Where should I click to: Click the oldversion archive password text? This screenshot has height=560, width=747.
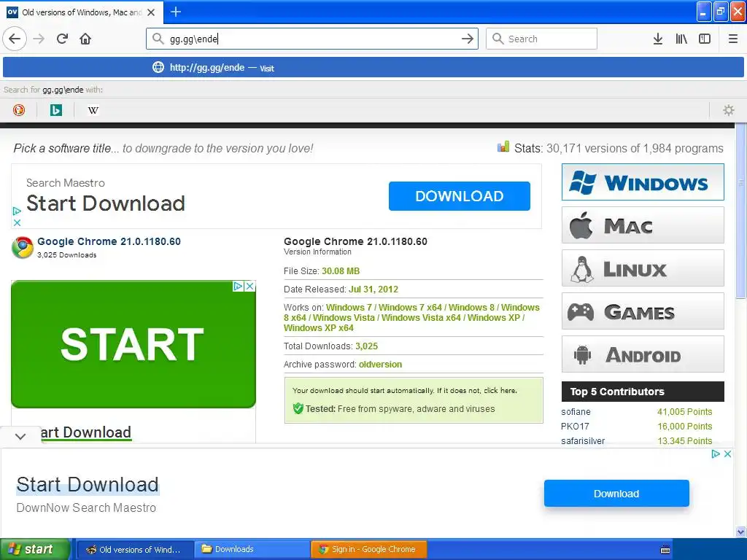click(x=380, y=365)
